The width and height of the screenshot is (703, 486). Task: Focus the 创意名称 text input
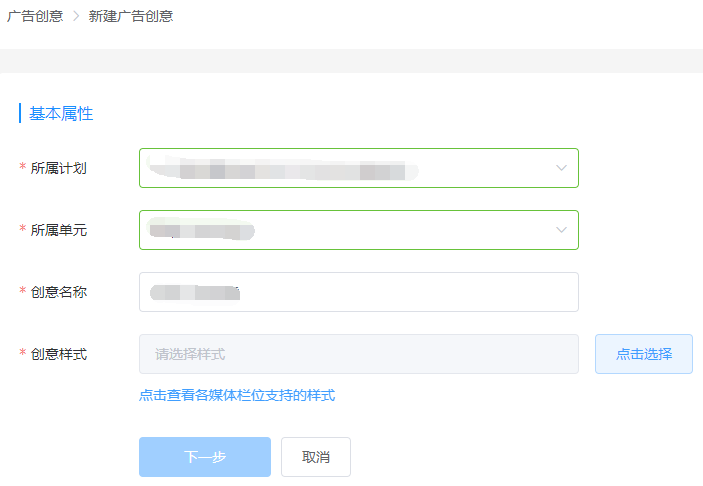tap(358, 292)
